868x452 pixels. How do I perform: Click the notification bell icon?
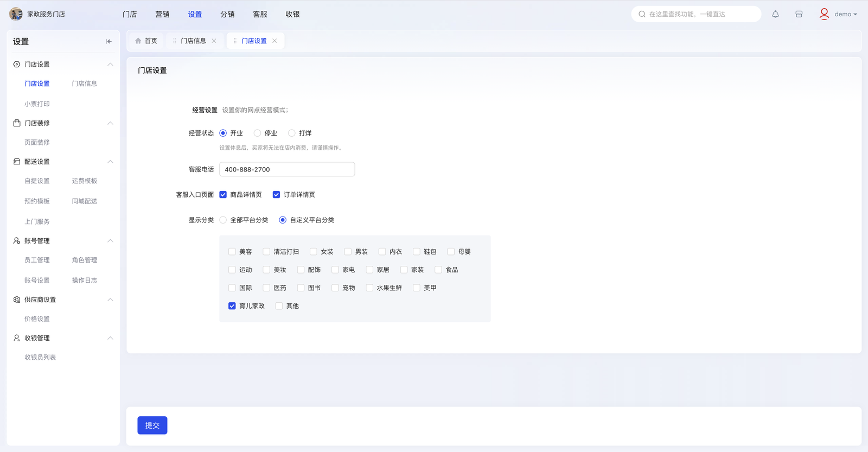775,14
